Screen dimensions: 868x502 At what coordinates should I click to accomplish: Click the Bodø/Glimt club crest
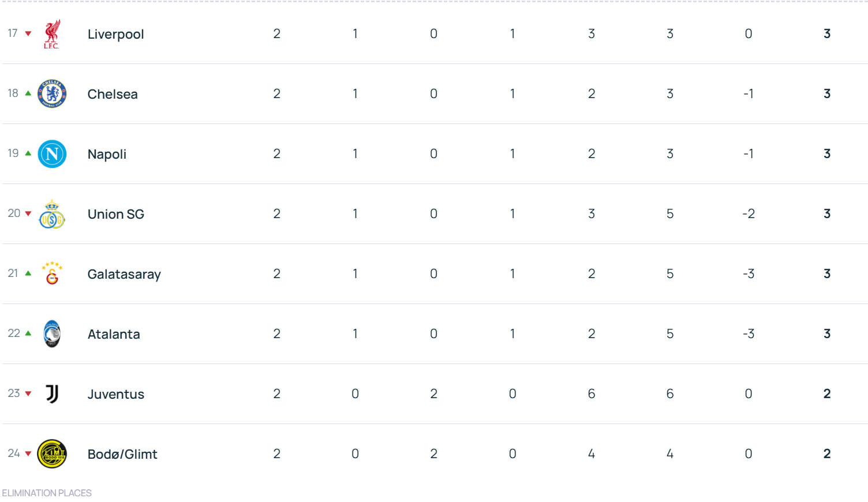coord(52,454)
